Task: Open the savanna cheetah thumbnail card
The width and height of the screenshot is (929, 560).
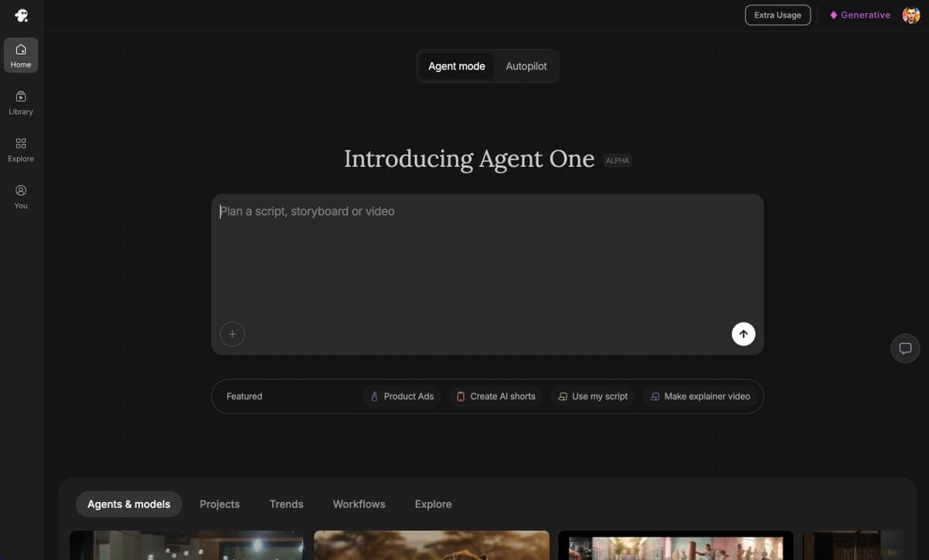Action: point(431,545)
